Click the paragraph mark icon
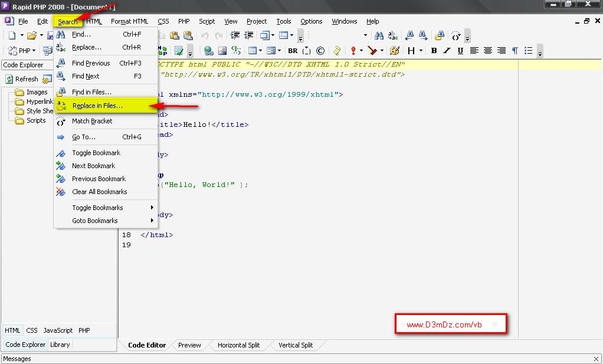 tap(515, 50)
